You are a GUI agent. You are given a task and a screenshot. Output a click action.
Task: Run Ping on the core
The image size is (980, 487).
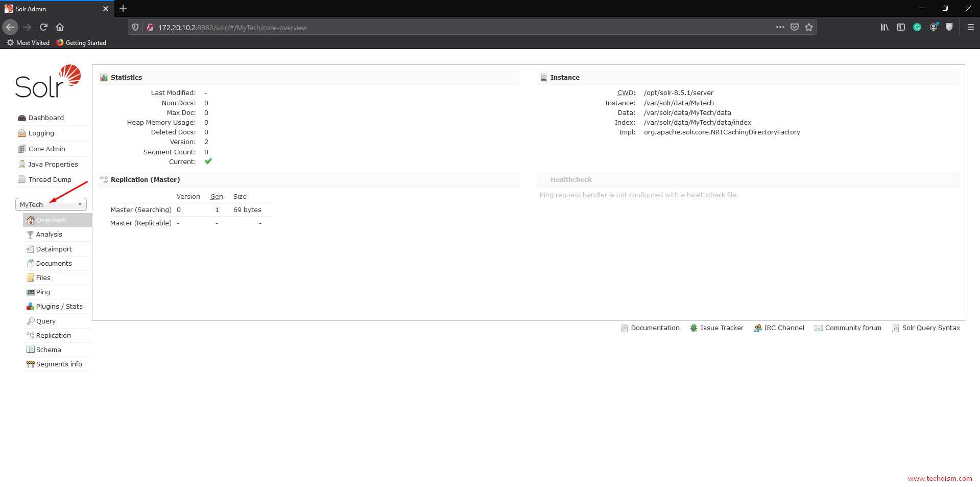43,292
